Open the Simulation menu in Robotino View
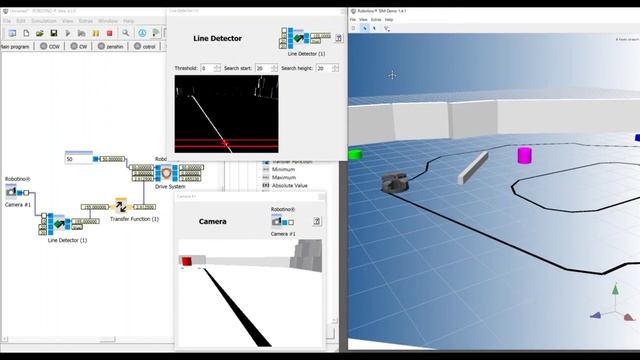Image resolution: width=640 pixels, height=360 pixels. click(x=44, y=21)
